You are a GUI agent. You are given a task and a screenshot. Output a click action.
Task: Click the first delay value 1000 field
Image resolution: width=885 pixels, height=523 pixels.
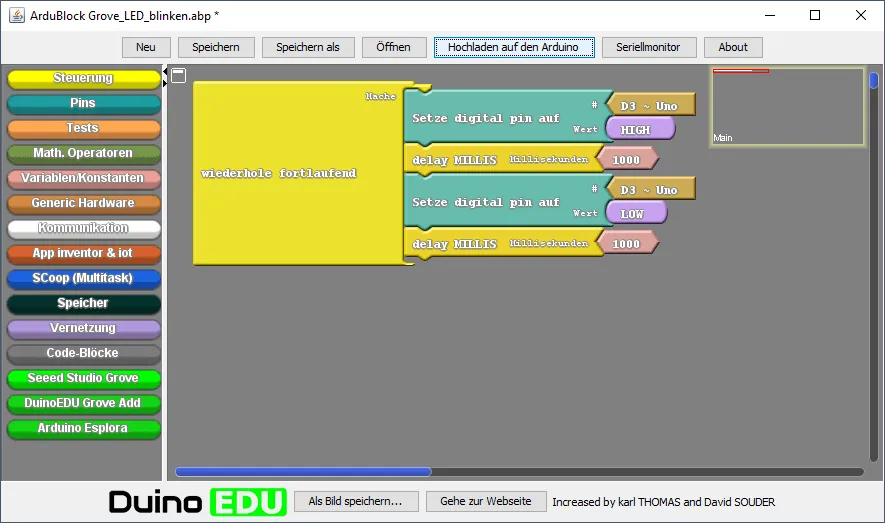(626, 160)
